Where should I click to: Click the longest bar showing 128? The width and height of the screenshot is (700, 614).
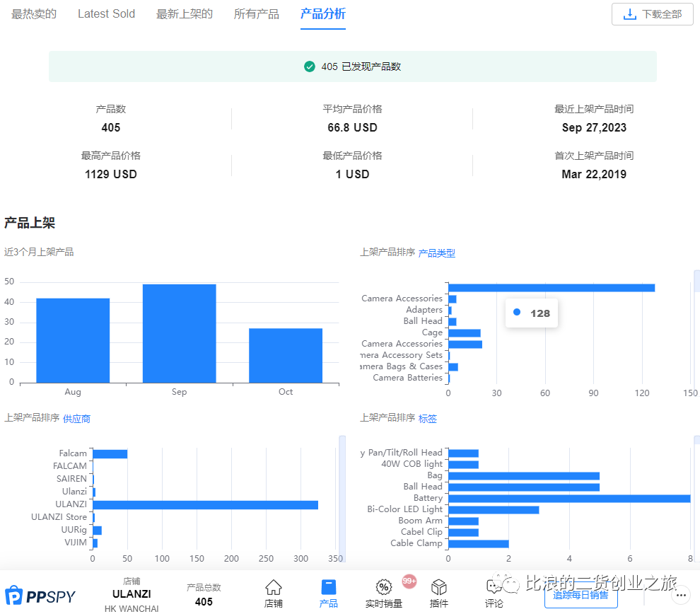tap(552, 288)
